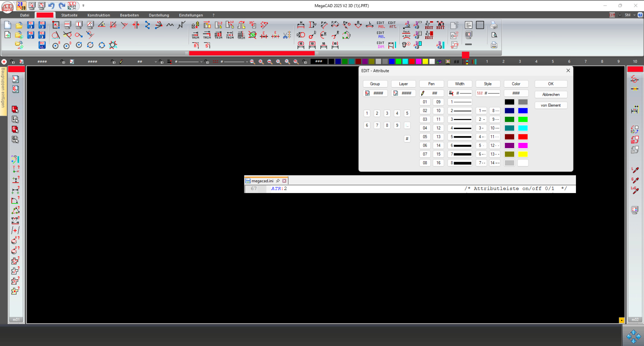Switch to the Startseite tab
The width and height of the screenshot is (644, 346).
click(70, 15)
